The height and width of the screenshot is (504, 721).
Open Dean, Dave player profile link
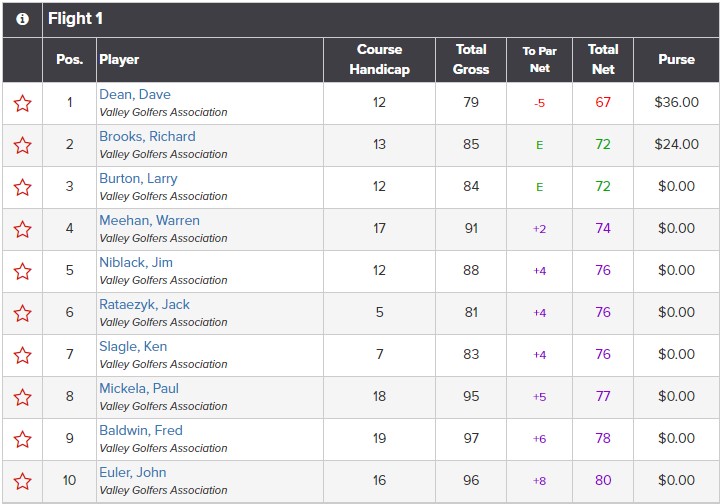pos(135,94)
